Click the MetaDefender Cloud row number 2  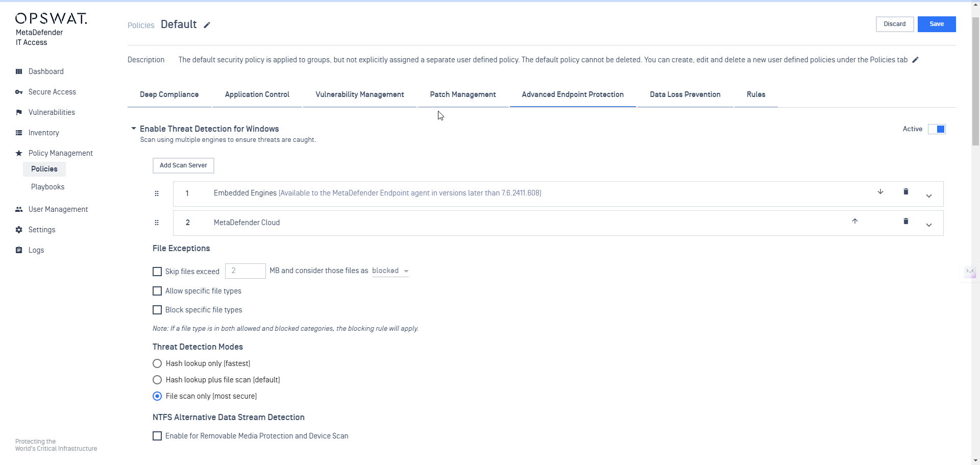(188, 223)
